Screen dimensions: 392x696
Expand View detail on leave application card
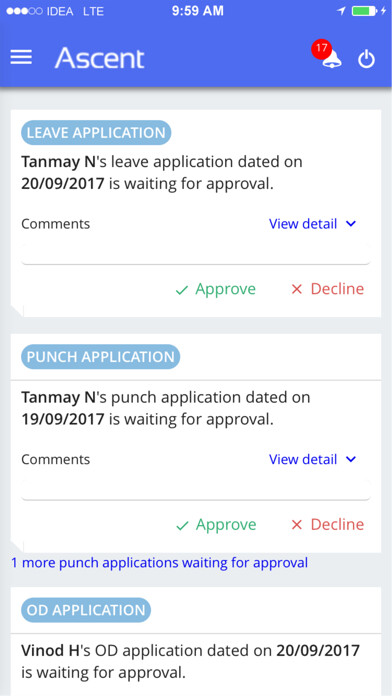coord(312,224)
